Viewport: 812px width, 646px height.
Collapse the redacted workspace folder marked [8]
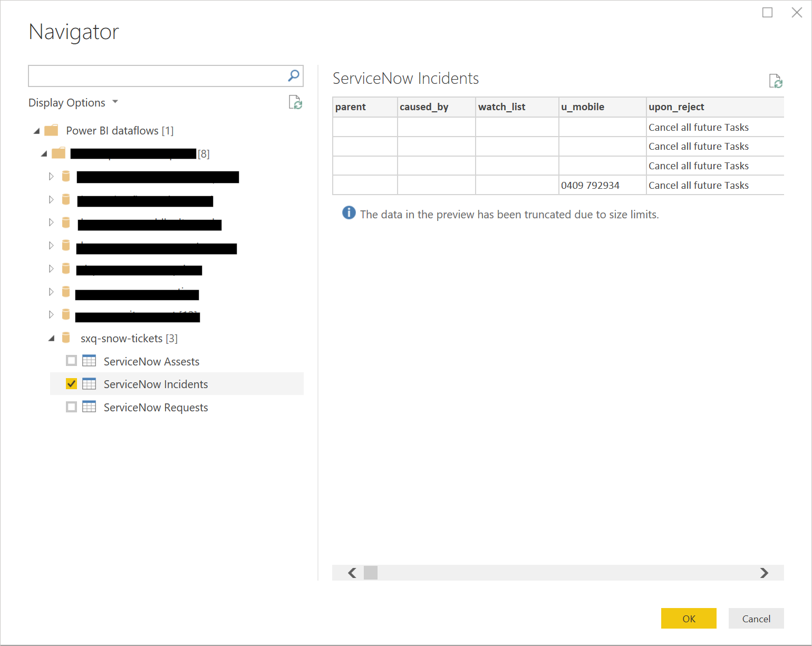(44, 153)
